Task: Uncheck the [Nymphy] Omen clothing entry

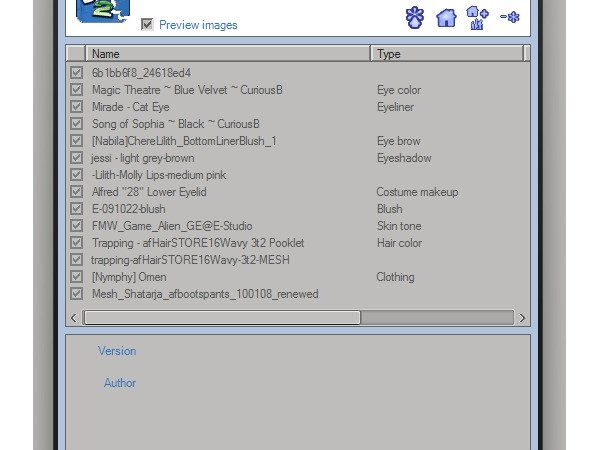Action: [x=77, y=276]
